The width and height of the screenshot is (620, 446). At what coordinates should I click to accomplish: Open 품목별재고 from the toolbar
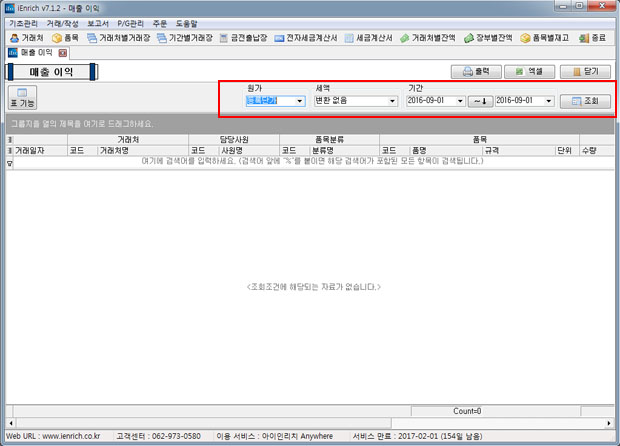point(545,37)
